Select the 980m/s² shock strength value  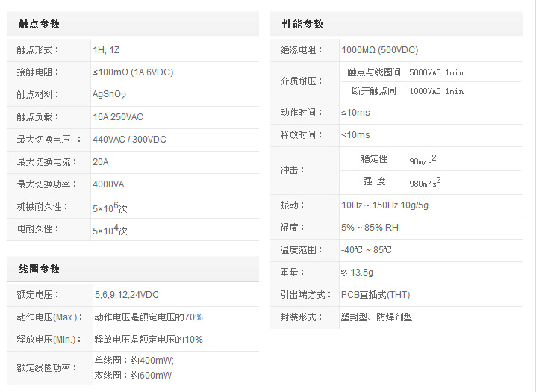pos(424,182)
